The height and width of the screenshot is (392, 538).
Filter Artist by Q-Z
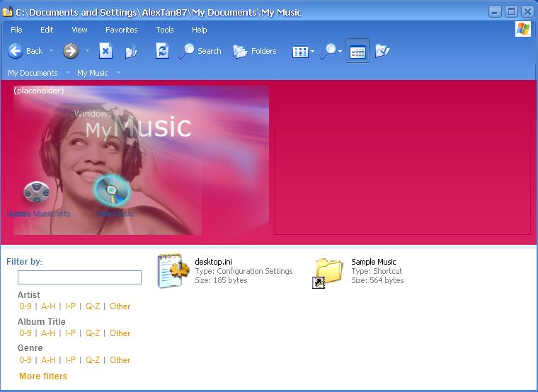pyautogui.click(x=93, y=306)
